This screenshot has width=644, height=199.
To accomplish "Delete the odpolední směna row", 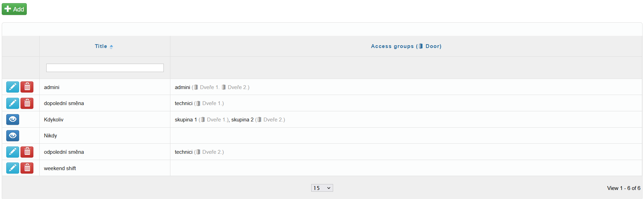I will click(27, 152).
